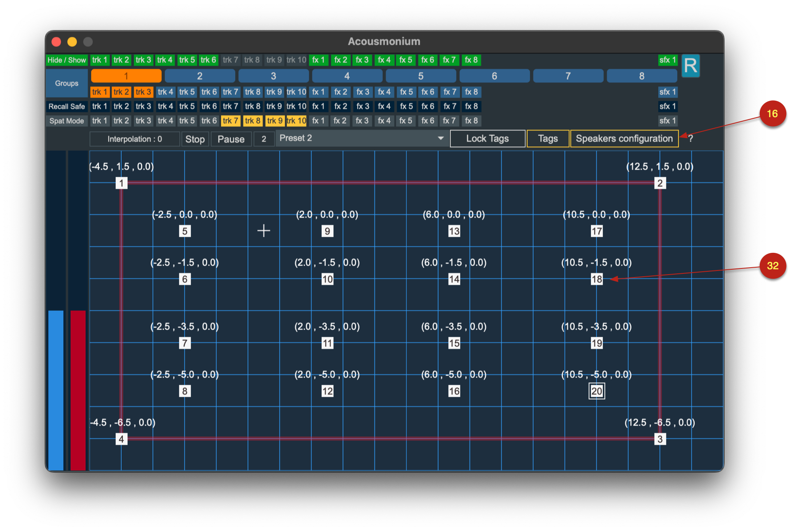Toggle the Lock Tags button

coord(488,139)
